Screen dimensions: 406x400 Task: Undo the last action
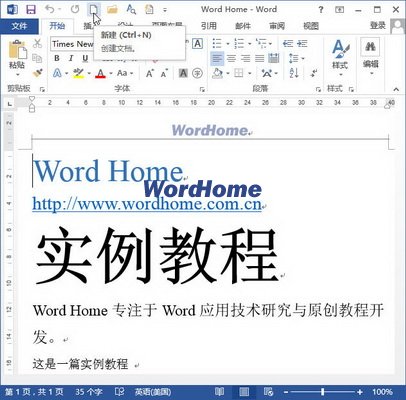coord(50,9)
